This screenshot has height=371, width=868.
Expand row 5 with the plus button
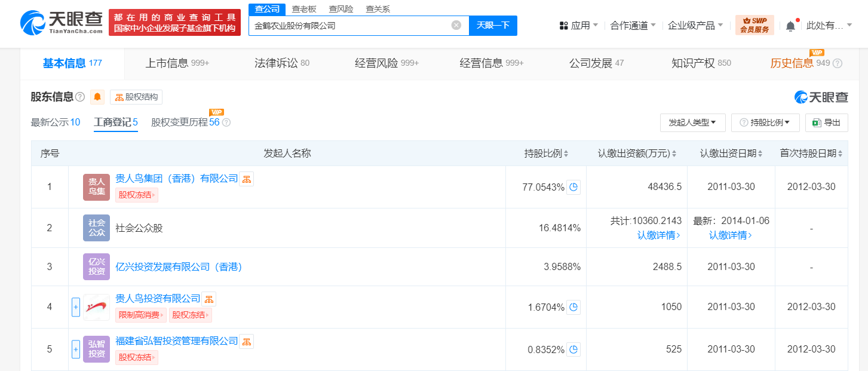point(76,349)
